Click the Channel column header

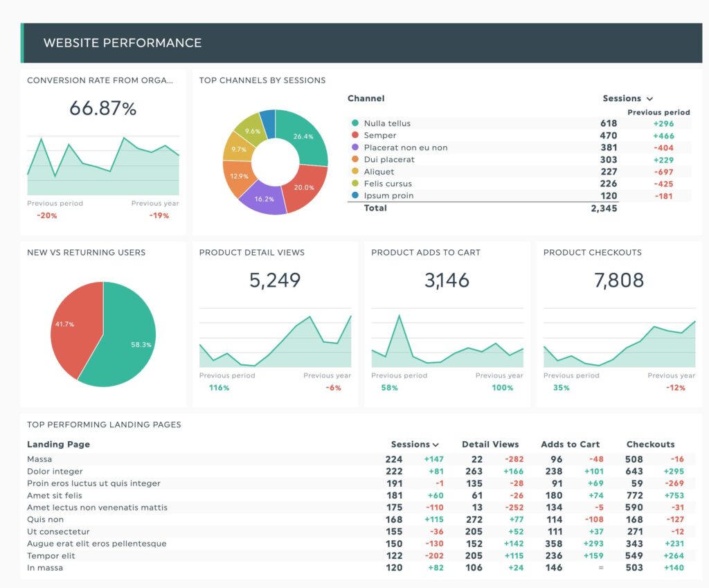tap(366, 98)
